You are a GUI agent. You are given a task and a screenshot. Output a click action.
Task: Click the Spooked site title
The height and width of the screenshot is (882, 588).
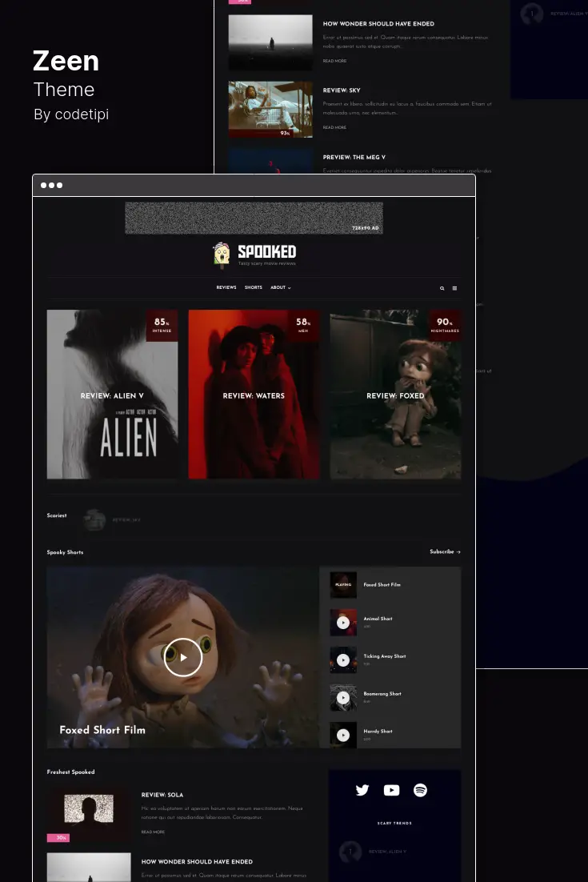[267, 252]
